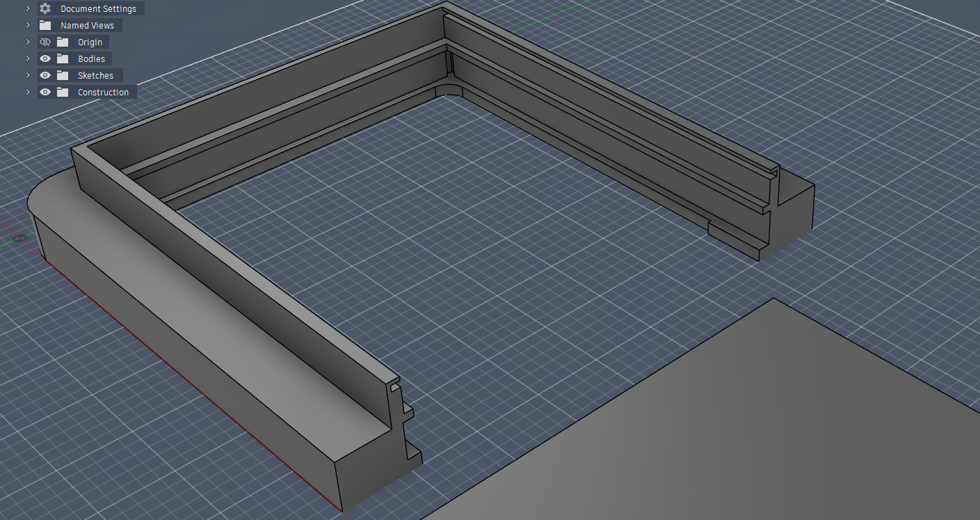The height and width of the screenshot is (520, 980).
Task: Click the Origin folder icon
Action: point(63,42)
